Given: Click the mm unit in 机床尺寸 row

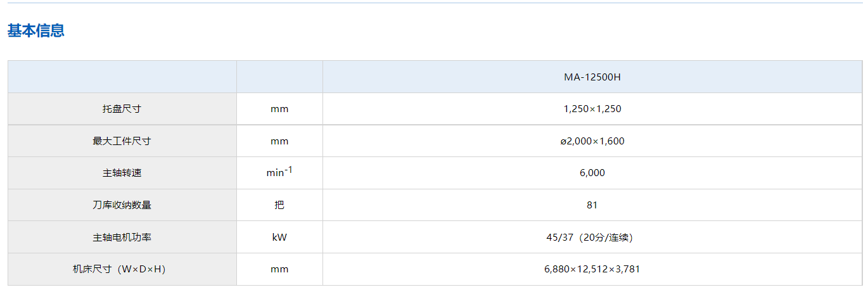Looking at the screenshot, I should (279, 269).
